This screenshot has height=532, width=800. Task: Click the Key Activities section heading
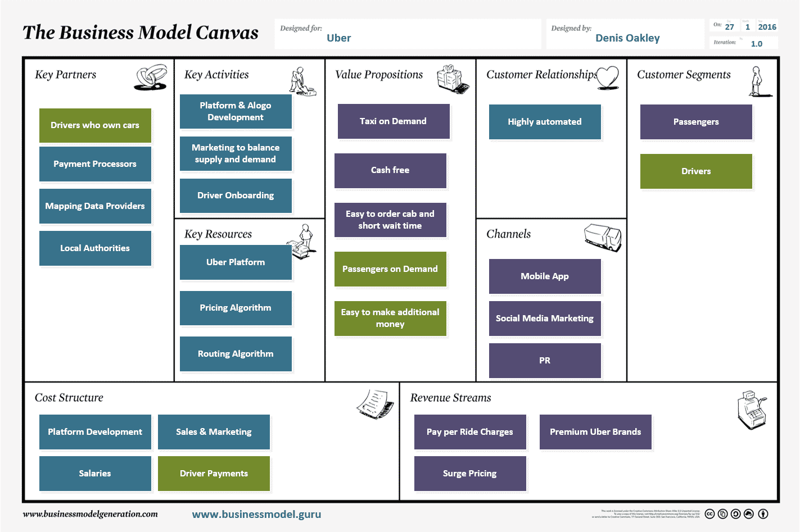pos(216,75)
